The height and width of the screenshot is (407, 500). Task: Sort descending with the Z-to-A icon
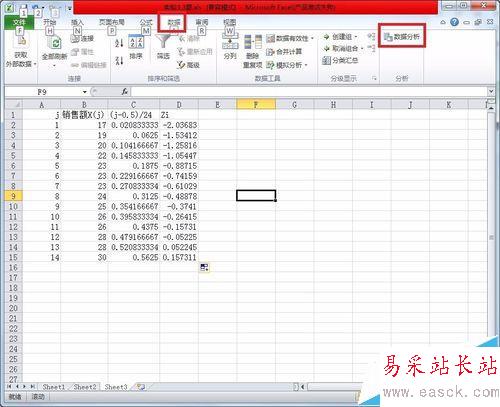(x=119, y=60)
